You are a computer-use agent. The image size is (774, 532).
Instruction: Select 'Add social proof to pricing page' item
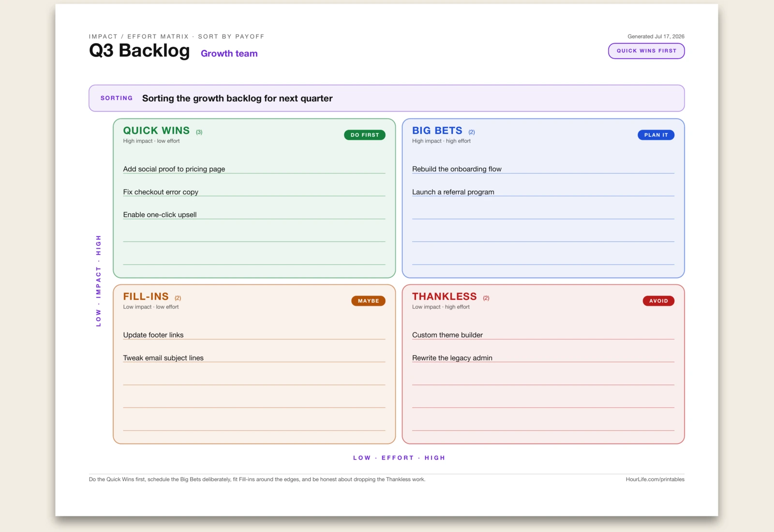pyautogui.click(x=254, y=169)
